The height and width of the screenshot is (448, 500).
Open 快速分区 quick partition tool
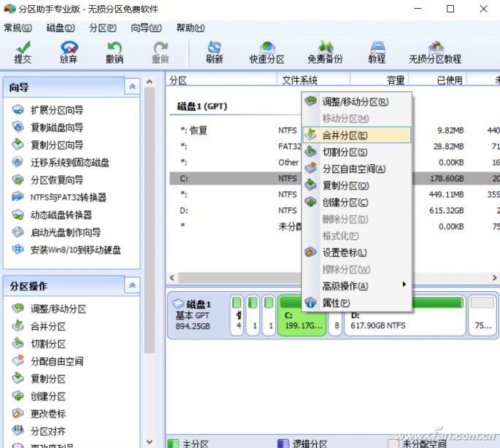[267, 53]
